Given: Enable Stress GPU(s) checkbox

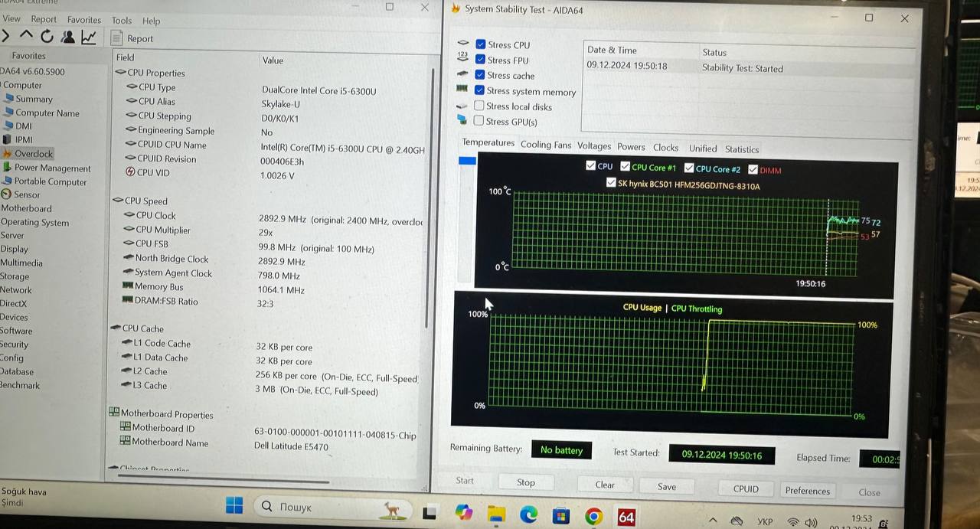Looking at the screenshot, I should [x=479, y=121].
